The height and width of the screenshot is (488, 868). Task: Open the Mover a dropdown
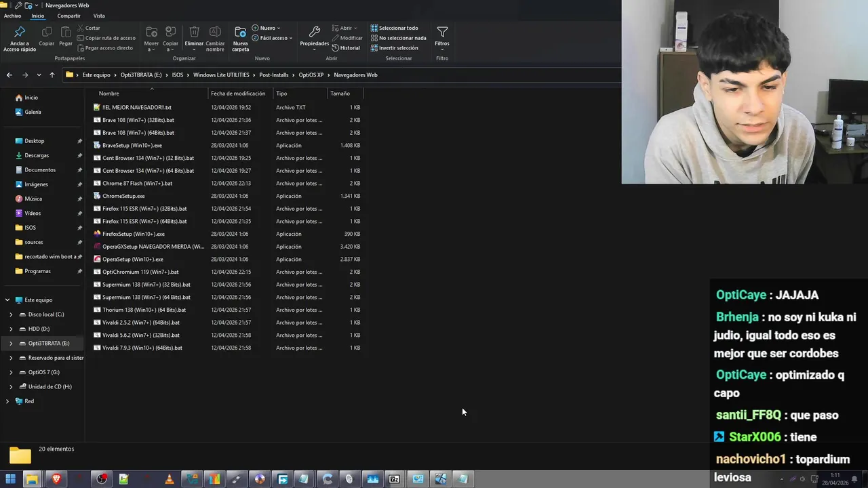151,39
